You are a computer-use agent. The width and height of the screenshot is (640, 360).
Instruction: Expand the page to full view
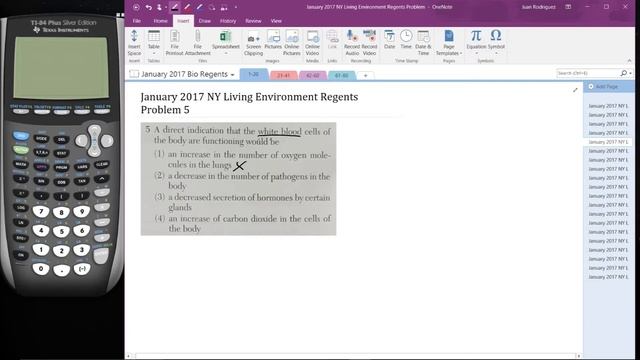pyautogui.click(x=575, y=90)
